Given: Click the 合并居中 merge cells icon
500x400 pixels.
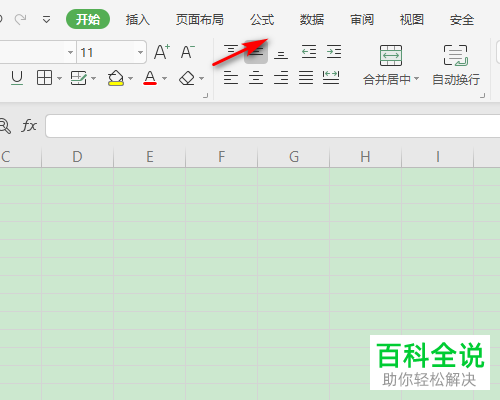Looking at the screenshot, I should 391,56.
